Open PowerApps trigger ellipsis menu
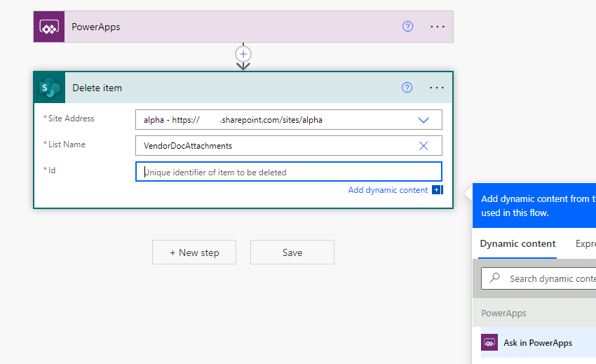Viewport: 596px width, 364px height. (437, 27)
